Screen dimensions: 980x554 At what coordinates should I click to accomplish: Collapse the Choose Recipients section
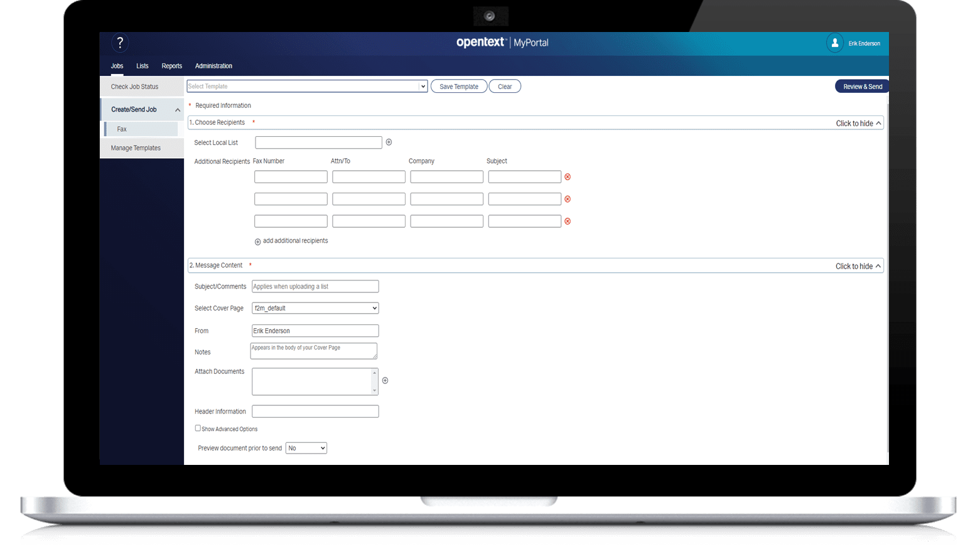coord(858,124)
